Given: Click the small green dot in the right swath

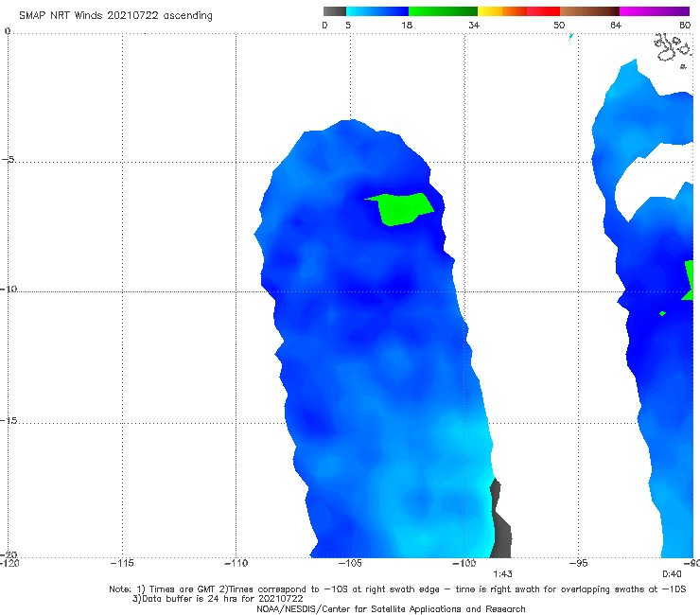Looking at the screenshot, I should (662, 313).
